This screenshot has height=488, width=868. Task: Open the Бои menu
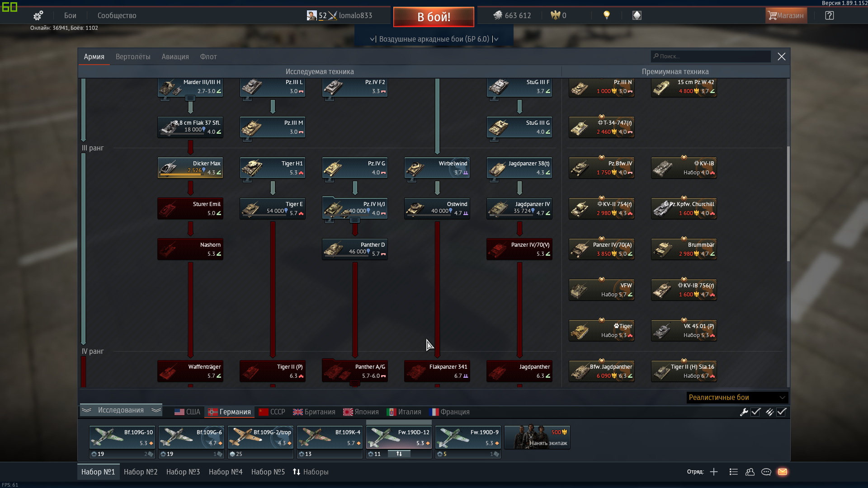tap(70, 15)
